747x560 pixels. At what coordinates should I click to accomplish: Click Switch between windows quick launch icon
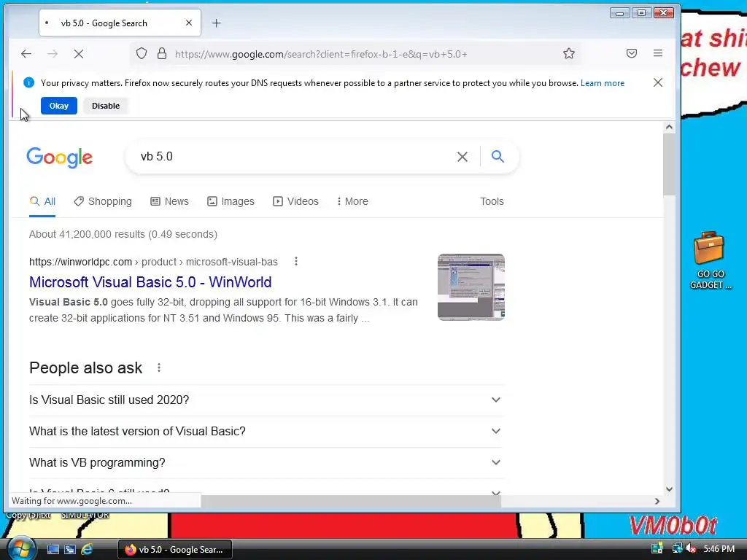tap(70, 550)
